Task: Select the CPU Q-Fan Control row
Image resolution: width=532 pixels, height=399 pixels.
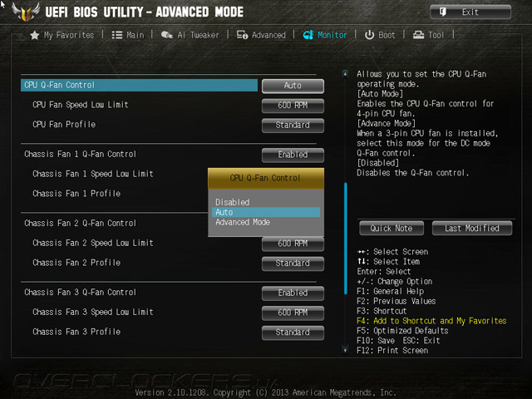Action: [139, 85]
